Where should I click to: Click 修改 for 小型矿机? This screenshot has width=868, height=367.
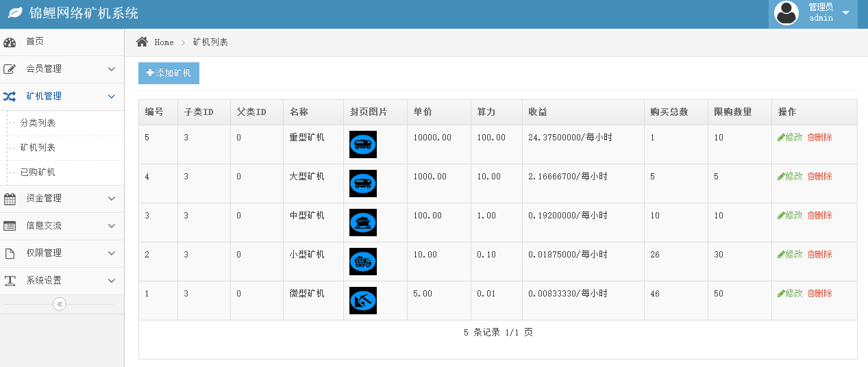pos(790,254)
